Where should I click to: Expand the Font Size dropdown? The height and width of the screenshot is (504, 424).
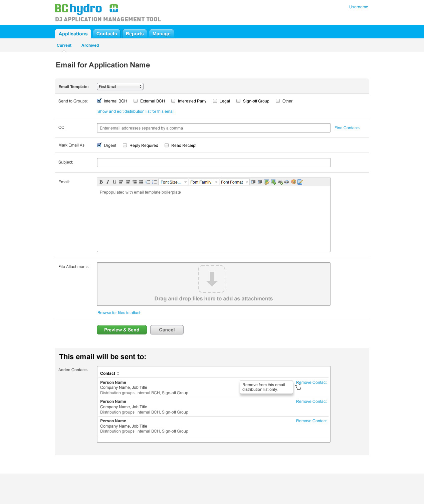[173, 182]
